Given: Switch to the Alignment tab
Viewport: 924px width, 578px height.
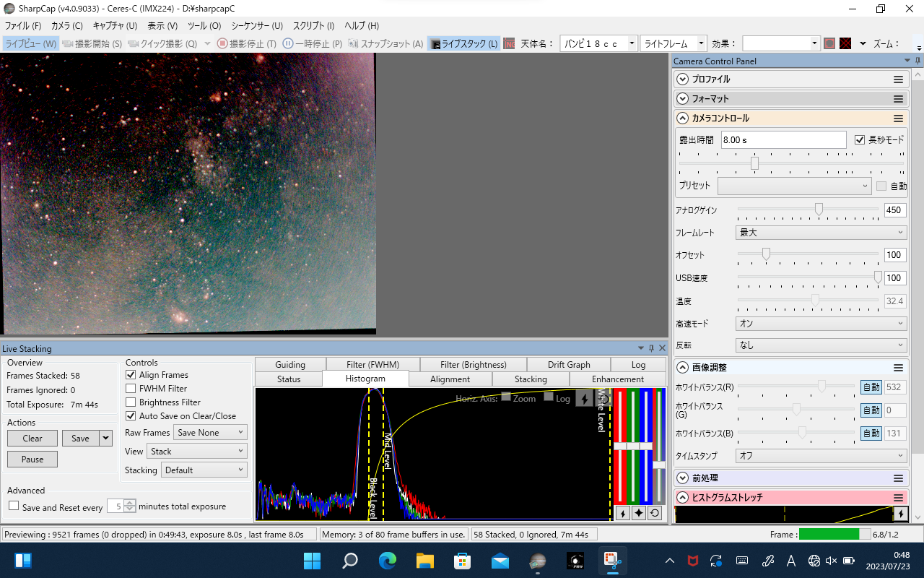Looking at the screenshot, I should 450,379.
